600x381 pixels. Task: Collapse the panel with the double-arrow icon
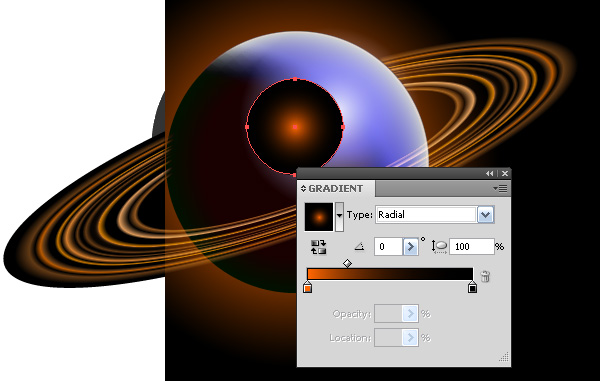coord(489,174)
